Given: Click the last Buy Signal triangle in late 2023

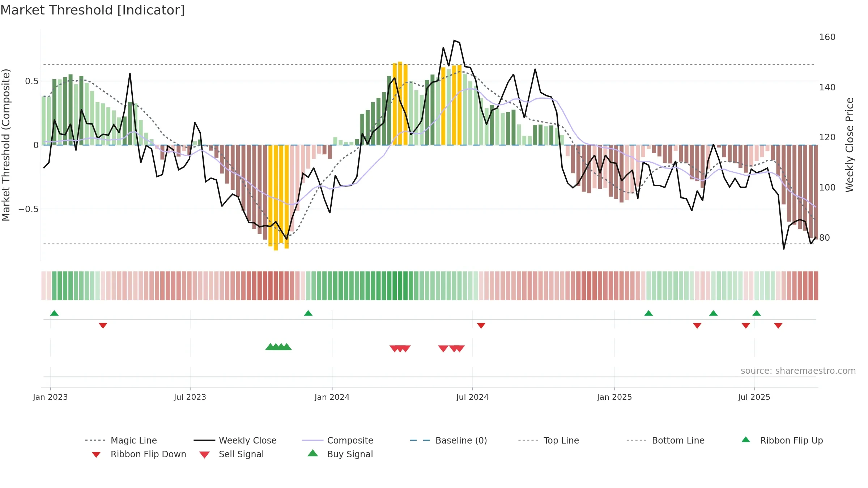Looking at the screenshot, I should pos(287,347).
